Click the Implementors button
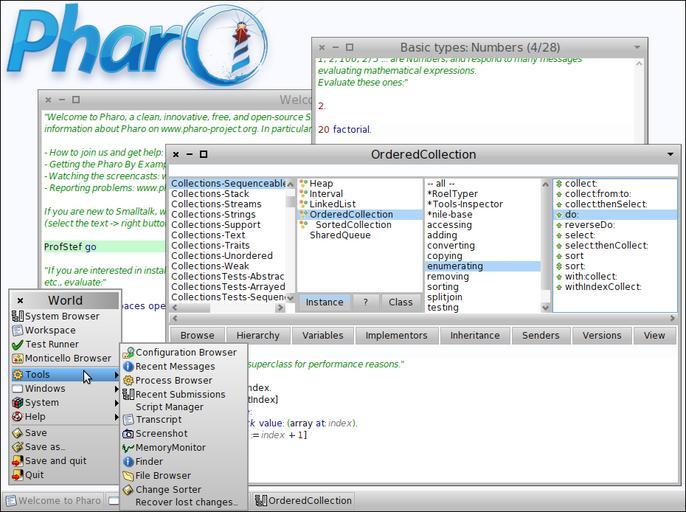The height and width of the screenshot is (512, 686). 396,335
